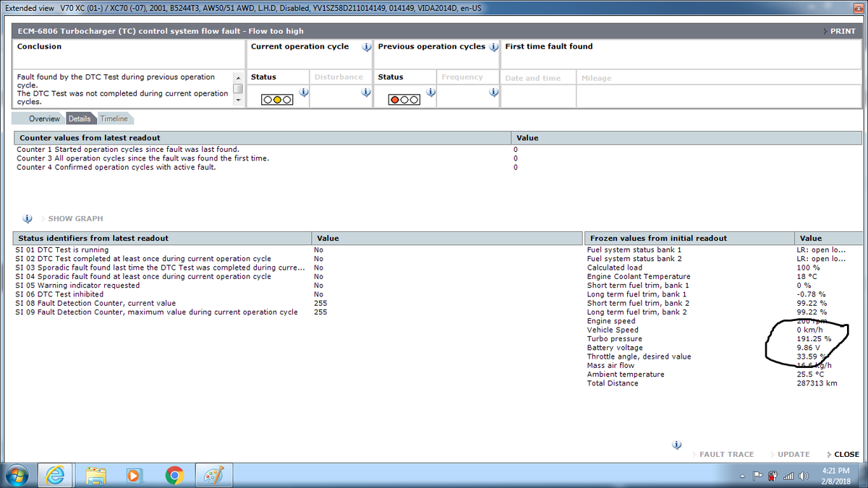Screen dimensions: 868x488
Task: Click CLOSE at the bottom right
Action: [x=846, y=454]
